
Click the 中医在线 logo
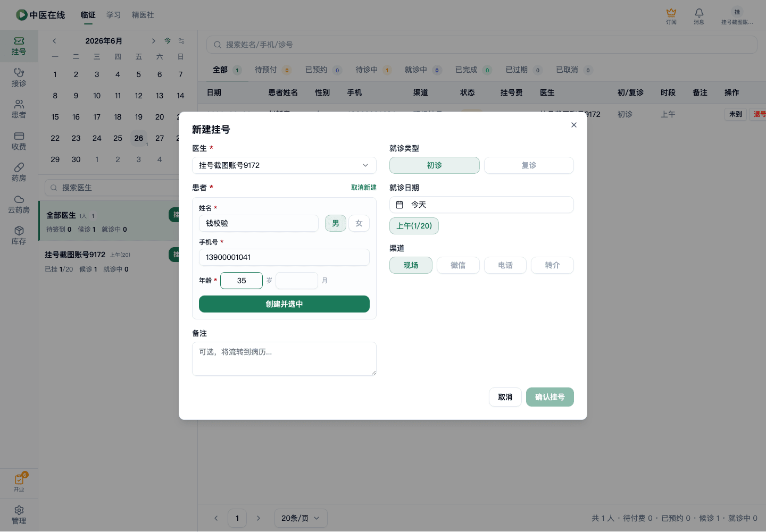[40, 15]
